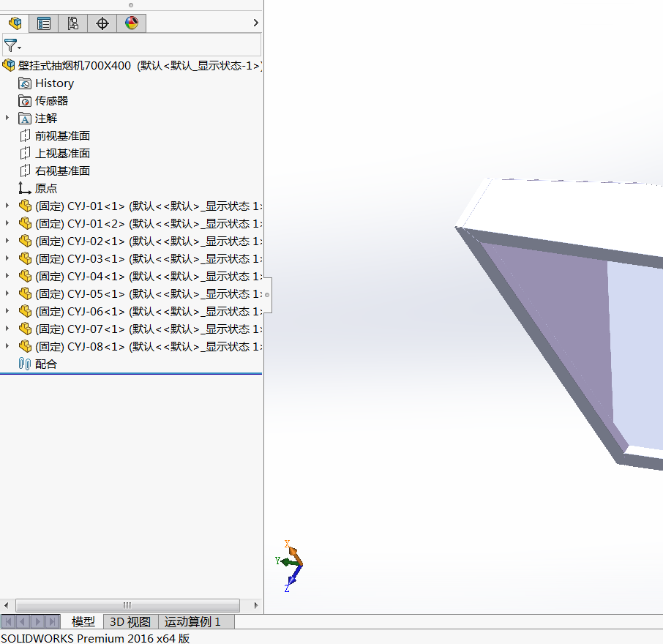Click the DimXpertManager target icon
Screen dimensions: 663x644
[102, 23]
